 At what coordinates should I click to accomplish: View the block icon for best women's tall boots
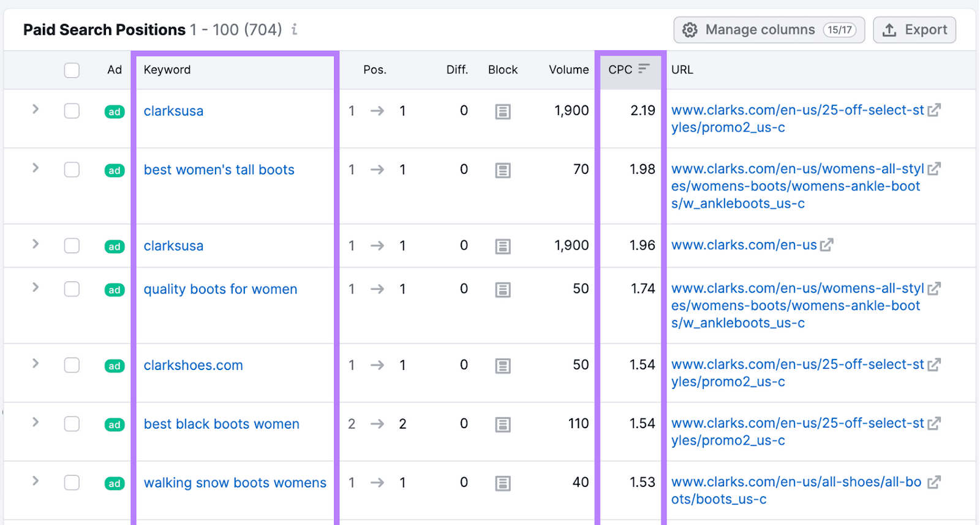click(503, 170)
